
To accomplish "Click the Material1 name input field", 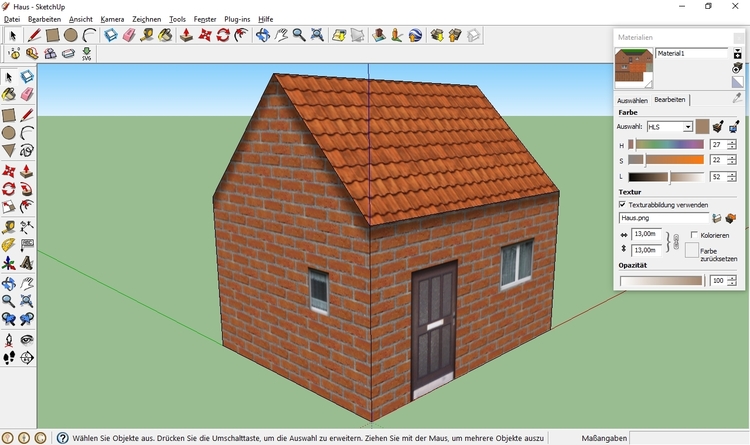I will click(x=692, y=53).
